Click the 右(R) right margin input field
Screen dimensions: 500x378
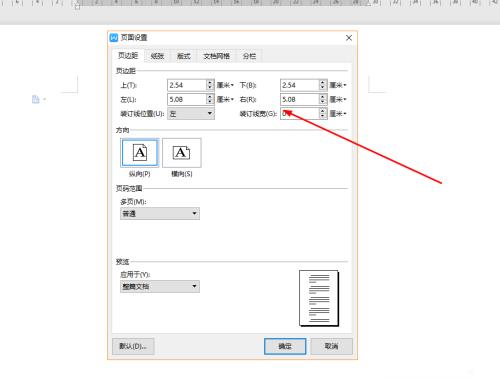[299, 99]
